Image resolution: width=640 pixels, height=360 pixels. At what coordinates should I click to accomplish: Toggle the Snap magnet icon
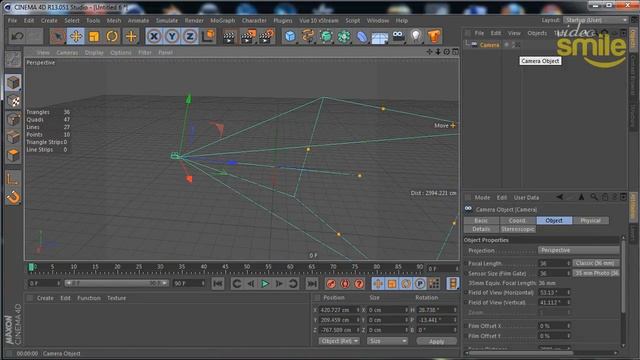[x=13, y=198]
